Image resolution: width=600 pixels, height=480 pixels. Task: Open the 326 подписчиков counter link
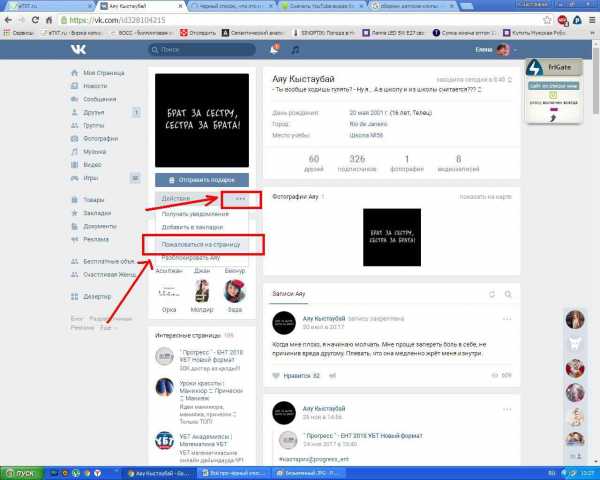click(x=357, y=163)
